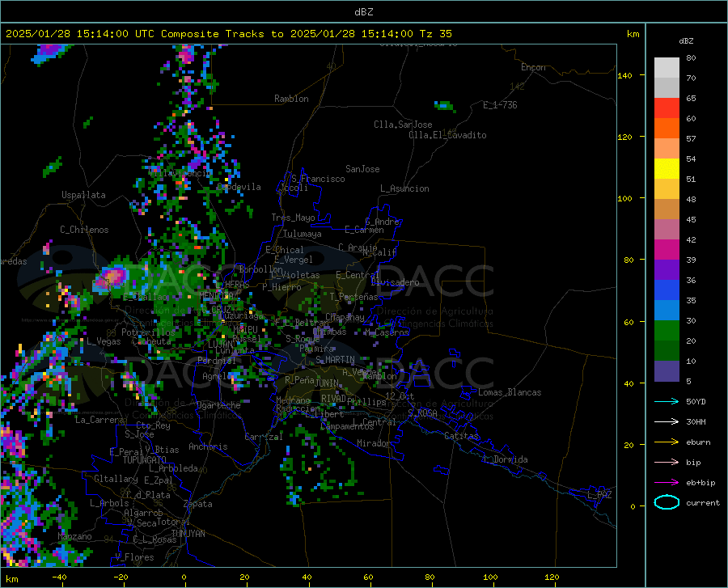Image resolution: width=728 pixels, height=588 pixels.
Task: Click the 65 dBZ red swatch
Action: pos(667,108)
